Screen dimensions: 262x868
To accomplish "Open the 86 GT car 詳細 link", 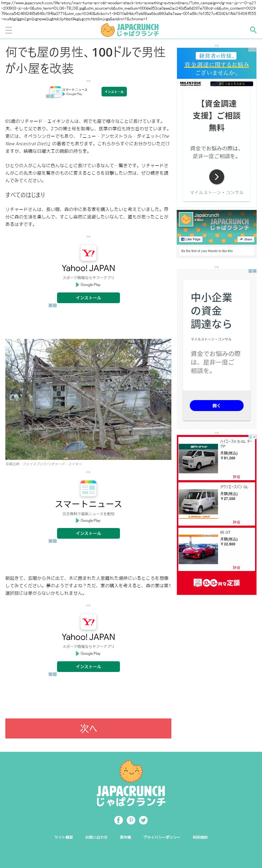I will click(x=236, y=568).
